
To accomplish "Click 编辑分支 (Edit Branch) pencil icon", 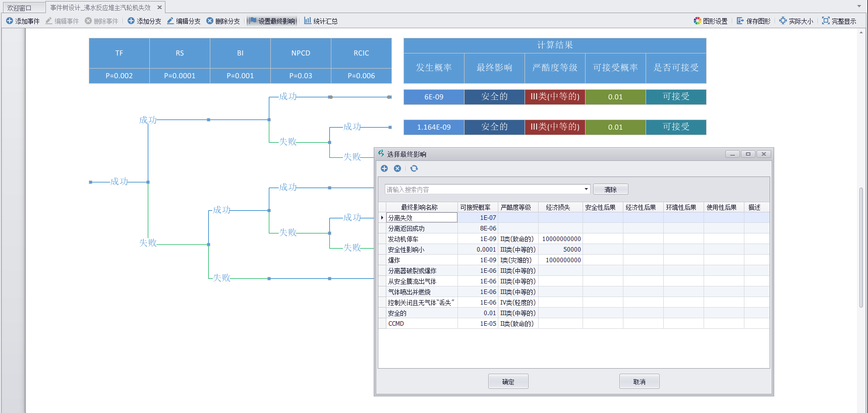I will coord(170,21).
